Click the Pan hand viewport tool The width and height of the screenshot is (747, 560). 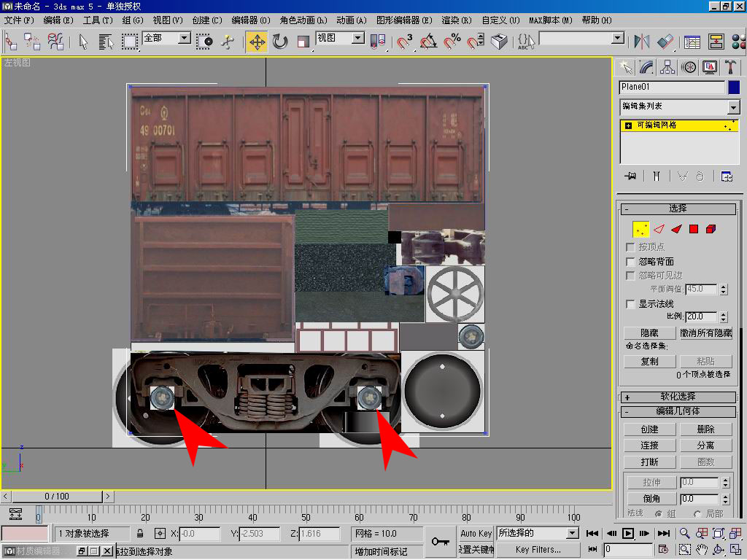pos(701,550)
